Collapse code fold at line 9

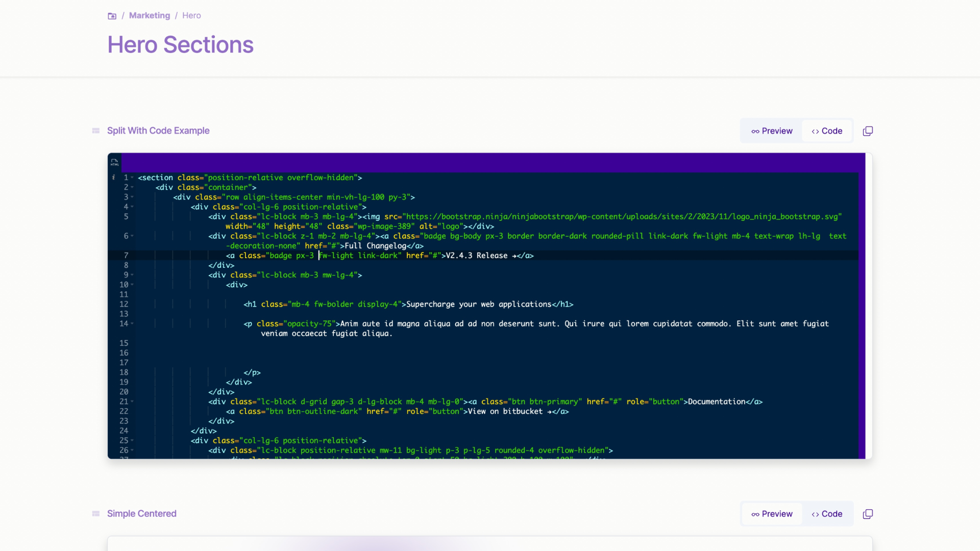[132, 275]
